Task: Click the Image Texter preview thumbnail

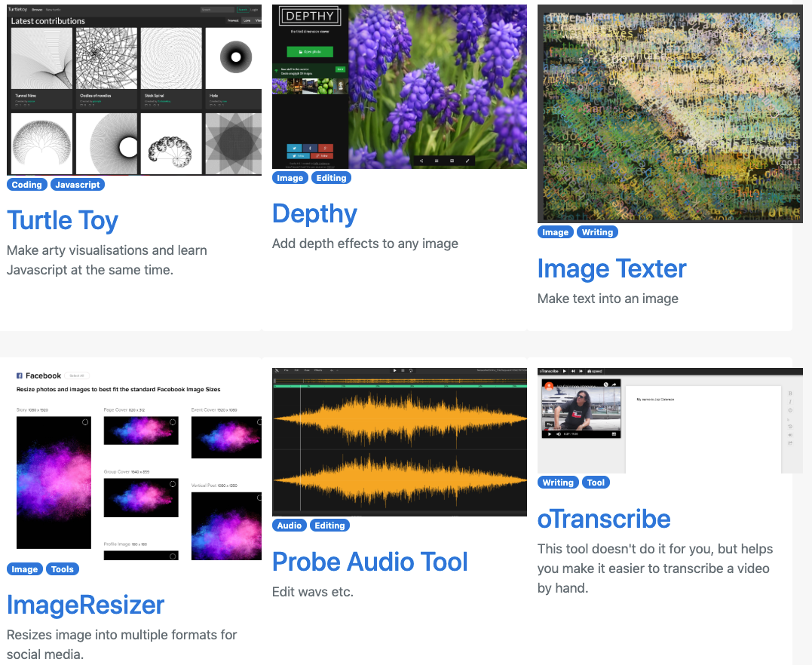Action: [670, 114]
